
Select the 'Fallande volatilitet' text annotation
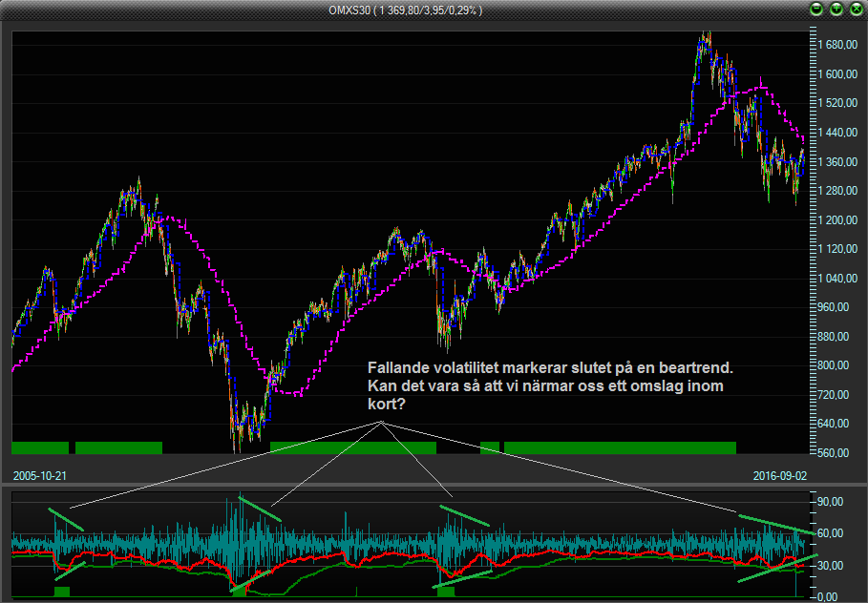pyautogui.click(x=550, y=385)
